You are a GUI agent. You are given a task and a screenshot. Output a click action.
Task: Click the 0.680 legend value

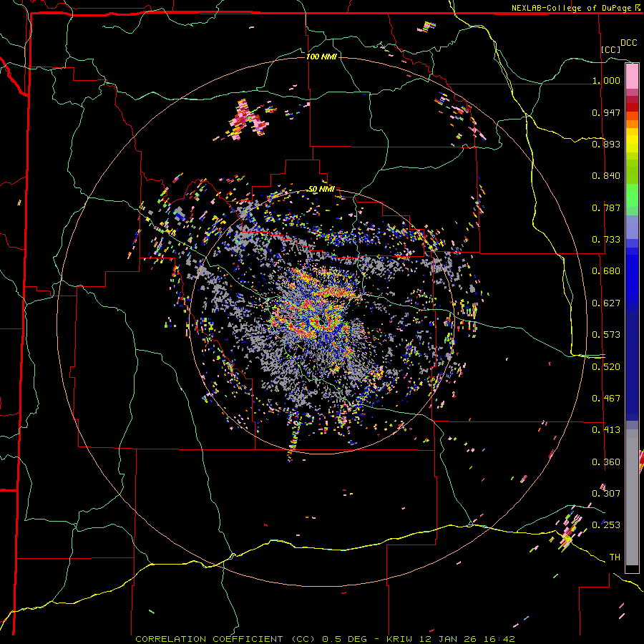coord(606,271)
